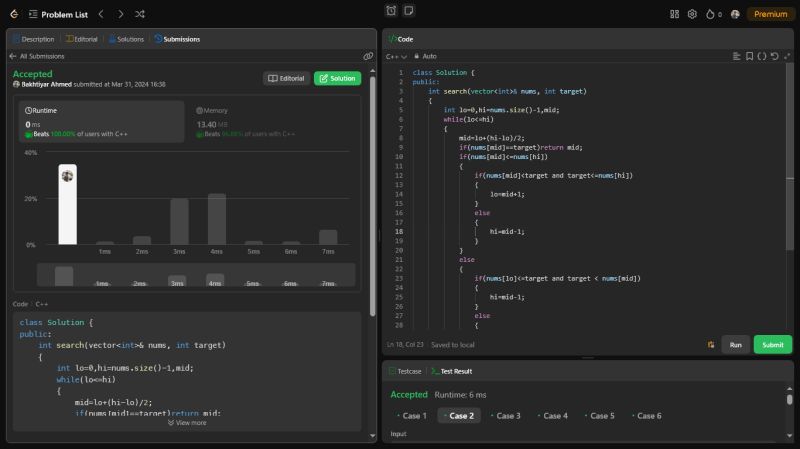This screenshot has width=800, height=449.
Task: Reset code to default icon
Action: (773, 56)
